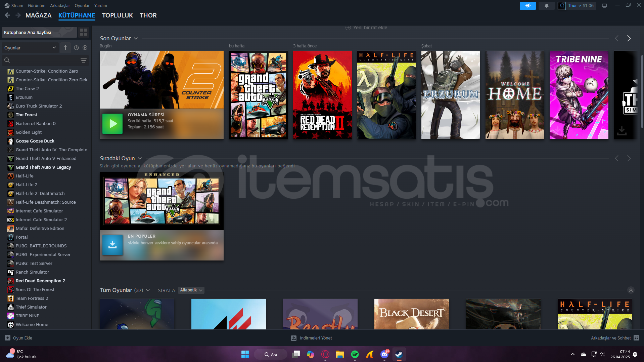Open Discord from the taskbar

[384, 354]
